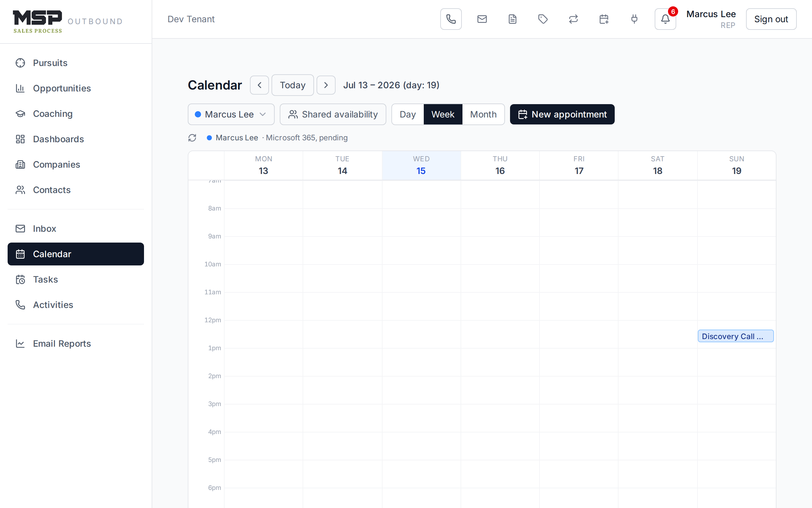
Task: Go to previous week with left chevron
Action: (259, 85)
